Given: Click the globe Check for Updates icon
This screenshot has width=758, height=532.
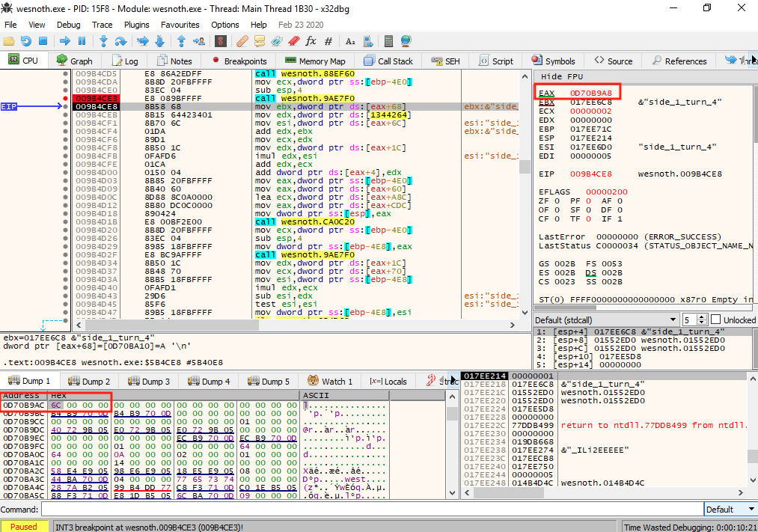Looking at the screenshot, I should click(406, 41).
